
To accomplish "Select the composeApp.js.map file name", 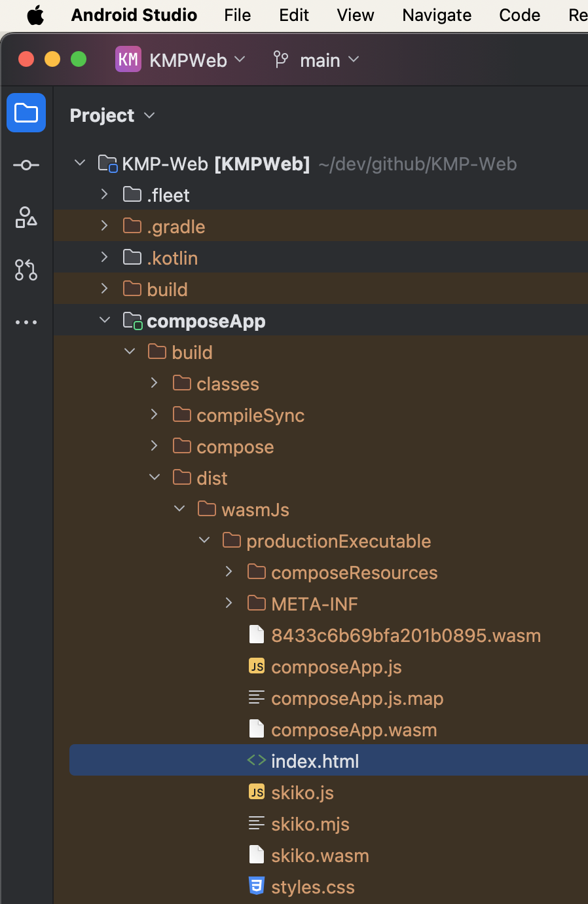I will 358,698.
